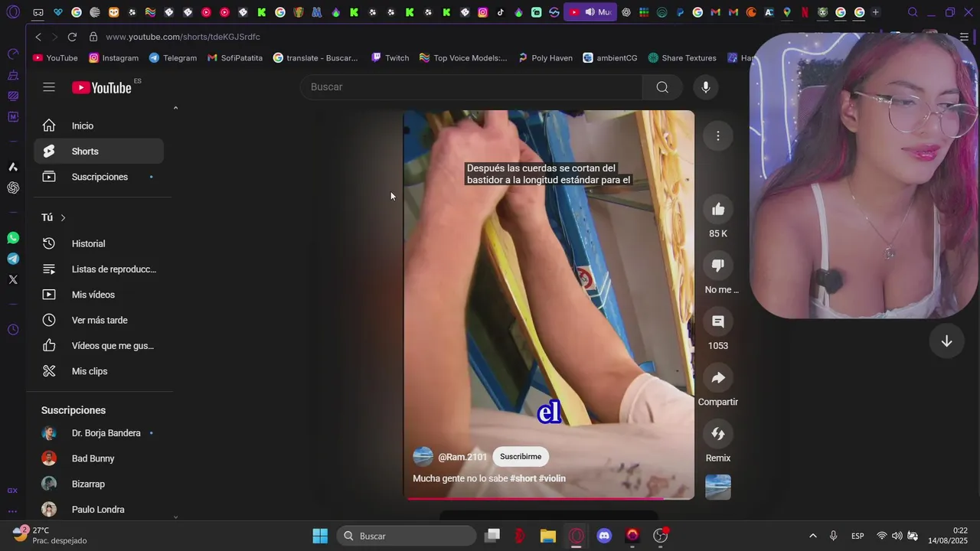Click the Buscar search field on YouTube
Image resolution: width=980 pixels, height=551 pixels.
click(472, 87)
